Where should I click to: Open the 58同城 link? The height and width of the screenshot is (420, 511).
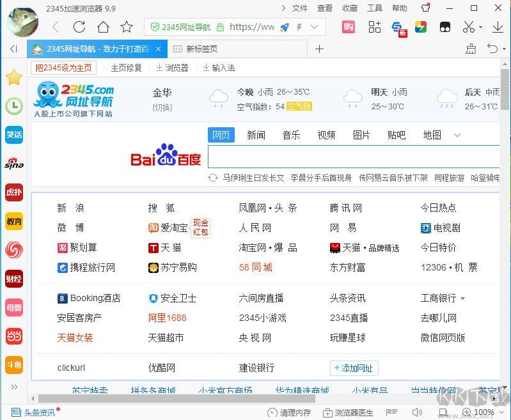(256, 267)
